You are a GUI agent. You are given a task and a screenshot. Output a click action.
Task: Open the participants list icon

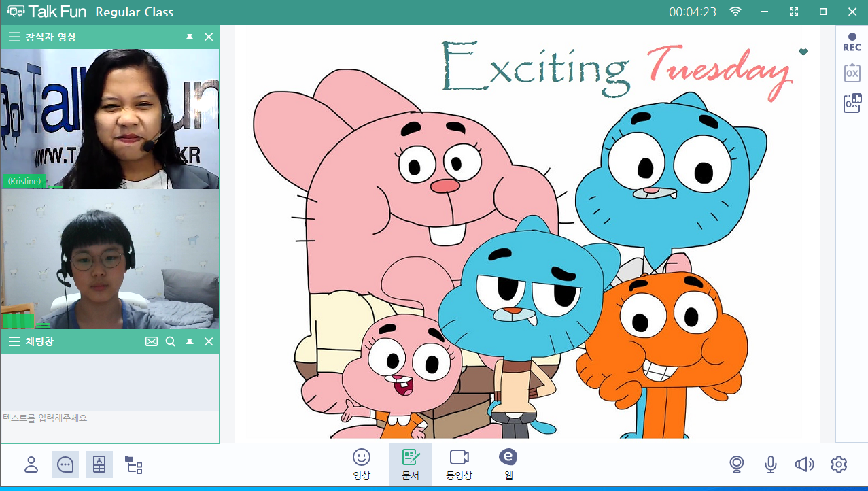click(31, 464)
